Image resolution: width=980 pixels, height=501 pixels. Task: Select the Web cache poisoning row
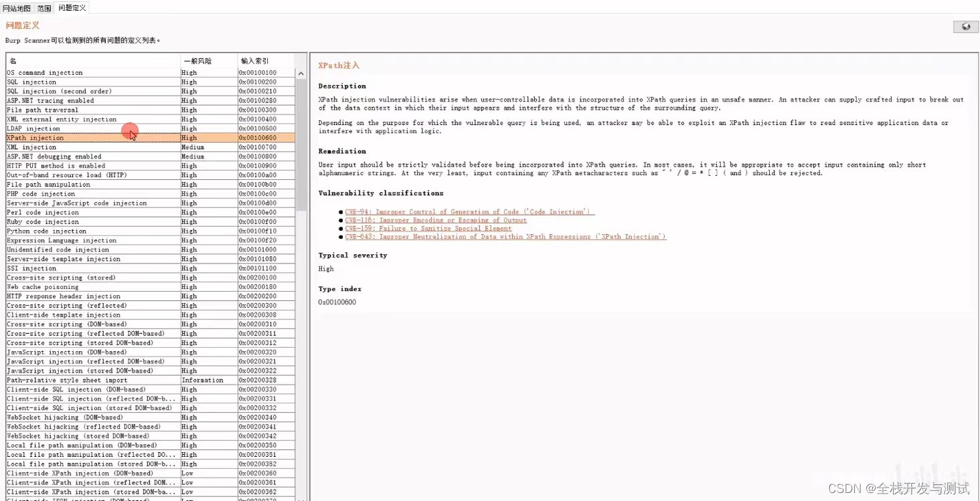151,287
